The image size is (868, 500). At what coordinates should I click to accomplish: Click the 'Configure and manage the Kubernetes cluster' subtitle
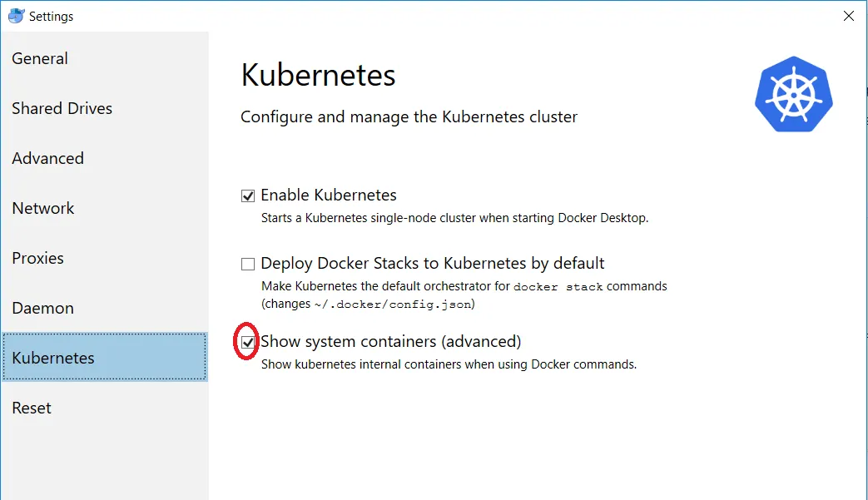tap(409, 116)
